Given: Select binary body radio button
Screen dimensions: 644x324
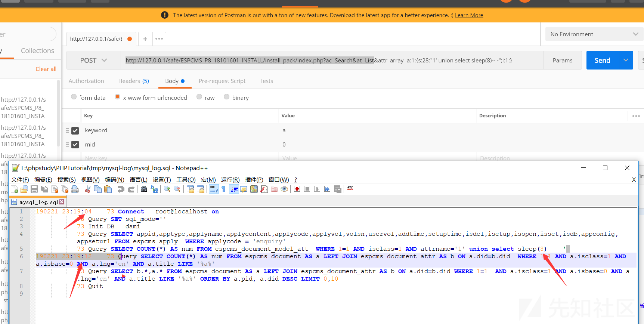Looking at the screenshot, I should pos(226,97).
